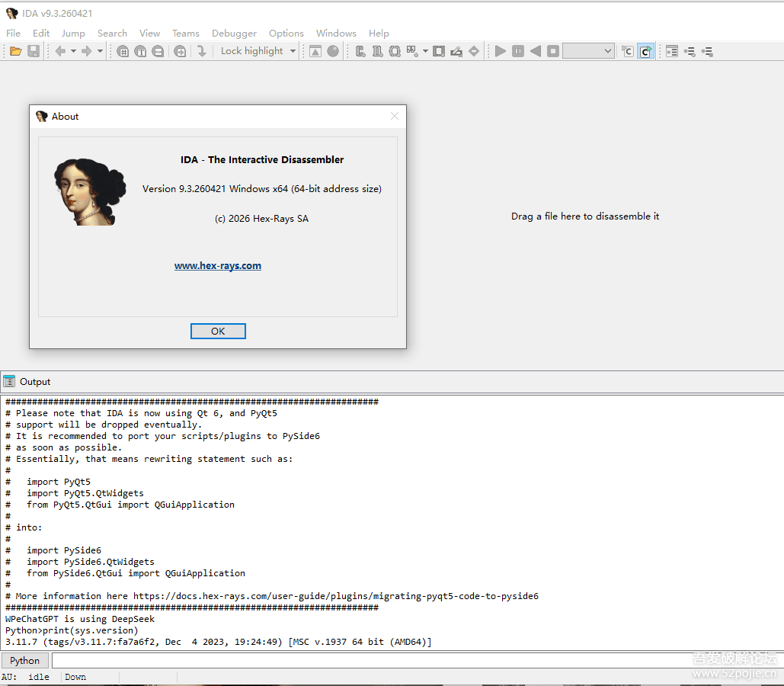This screenshot has width=784, height=686.
Task: Select the Output panel title tab
Action: point(35,382)
